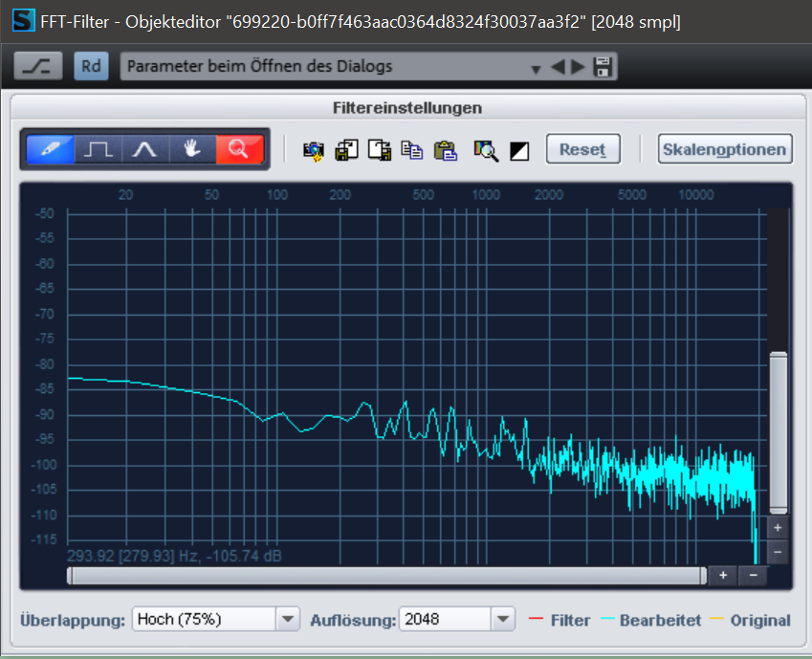This screenshot has height=659, width=812.
Task: Save preset with the floppy disk icon
Action: click(604, 66)
